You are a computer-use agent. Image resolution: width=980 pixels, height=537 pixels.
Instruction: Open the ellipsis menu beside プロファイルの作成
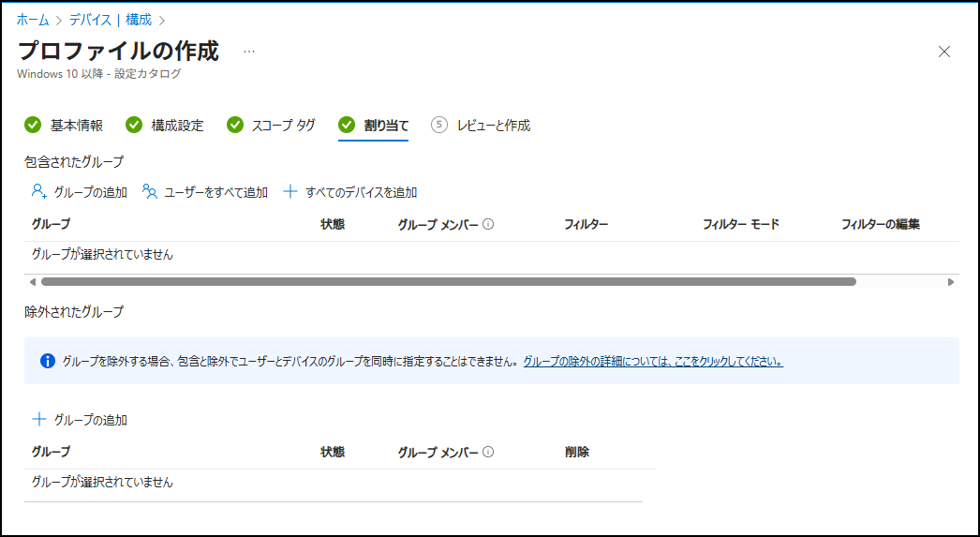249,52
